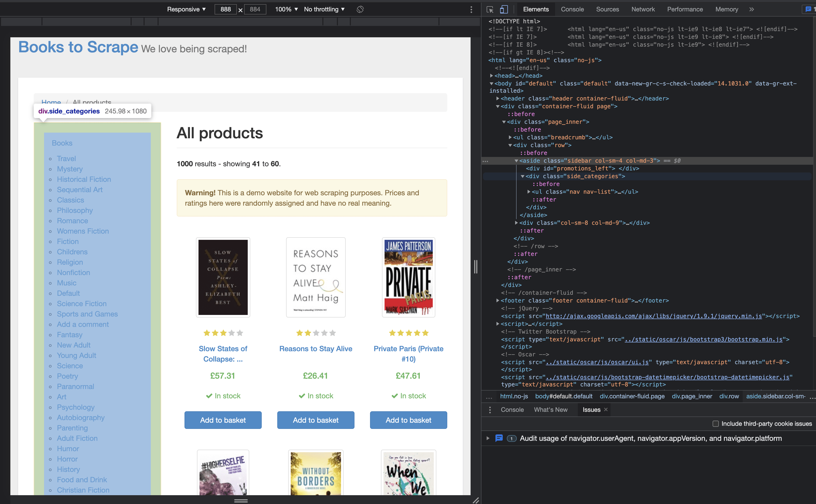Add Private Paris to basket
The height and width of the screenshot is (504, 816).
[x=408, y=420]
